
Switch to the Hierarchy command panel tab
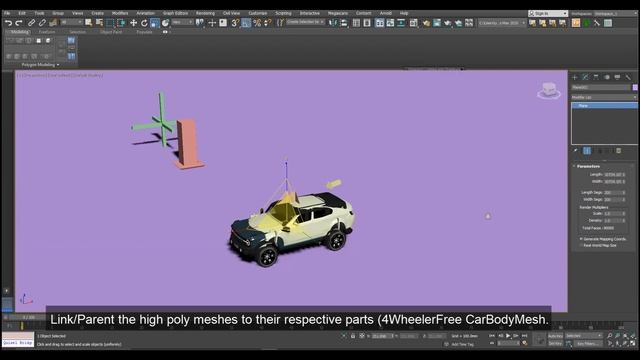click(596, 77)
